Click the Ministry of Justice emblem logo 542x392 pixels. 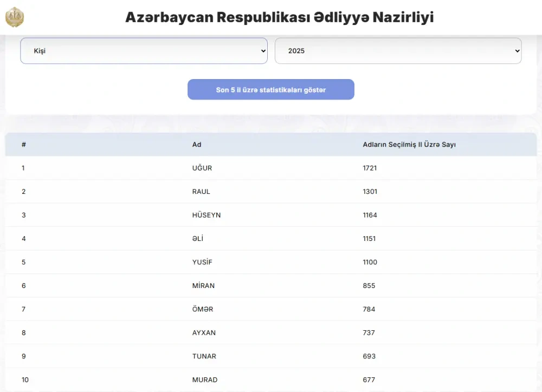point(15,17)
